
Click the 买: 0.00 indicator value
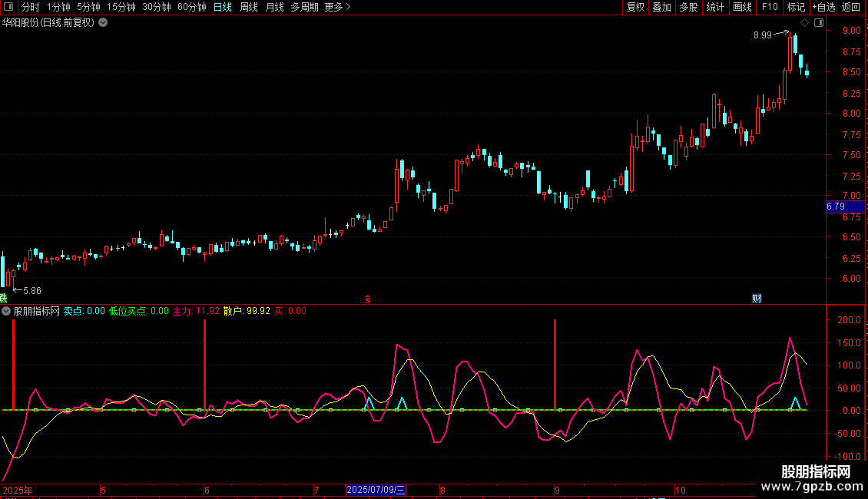click(290, 312)
